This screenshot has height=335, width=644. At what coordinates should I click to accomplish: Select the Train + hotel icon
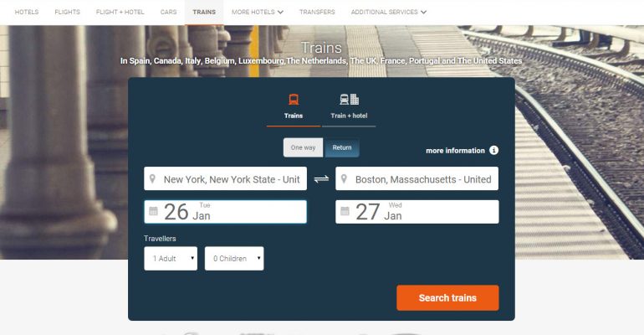pos(349,100)
